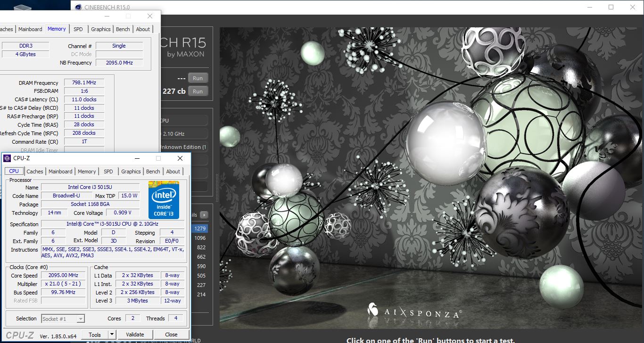Click the DRAM Frequency value 798.1 MHz

(84, 82)
